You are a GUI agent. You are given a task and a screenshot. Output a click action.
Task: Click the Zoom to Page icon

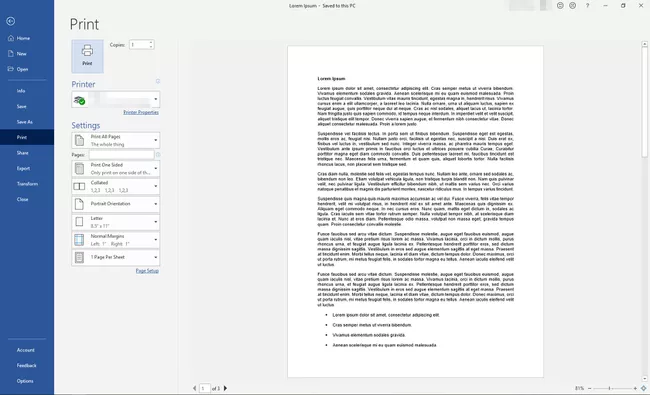[x=644, y=388]
